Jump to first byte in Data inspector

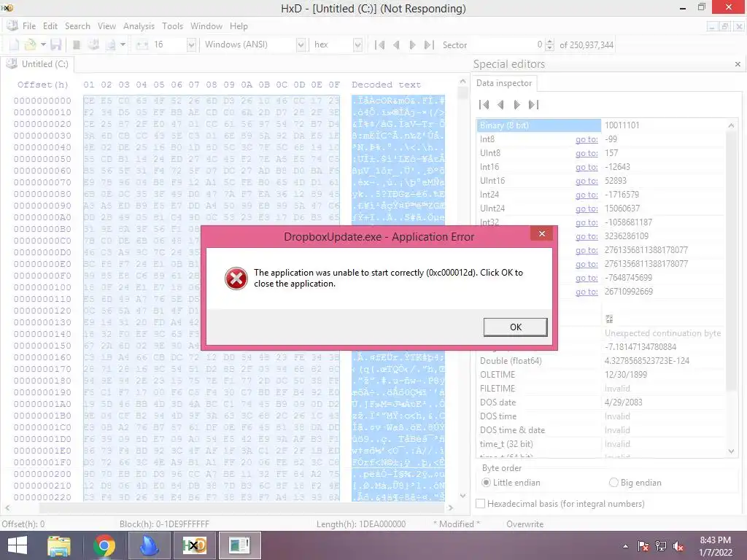484,105
